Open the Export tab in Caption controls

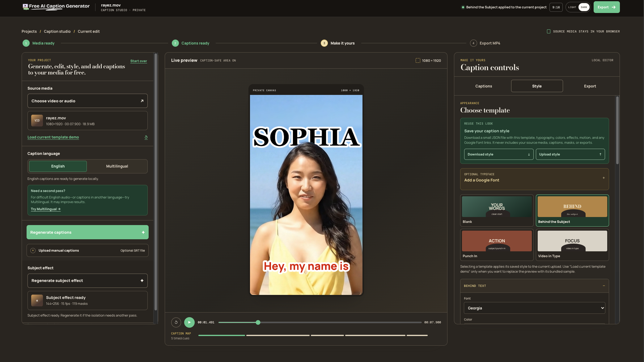point(590,86)
